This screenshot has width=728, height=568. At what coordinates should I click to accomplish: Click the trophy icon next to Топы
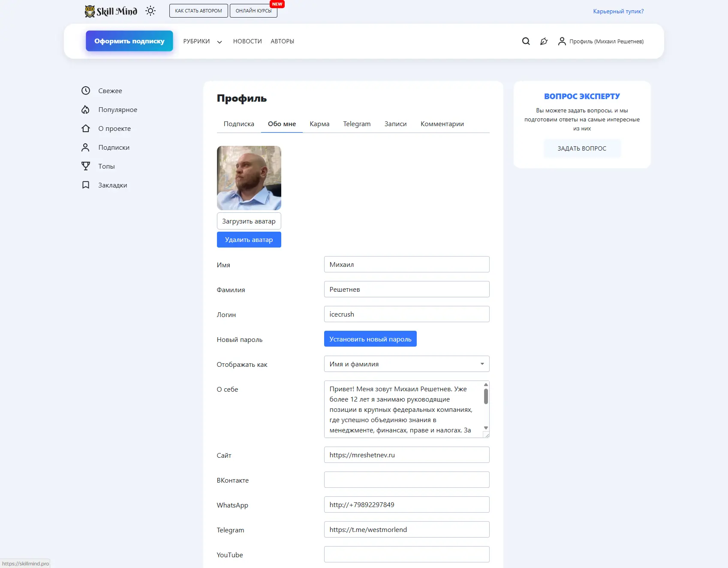[86, 166]
